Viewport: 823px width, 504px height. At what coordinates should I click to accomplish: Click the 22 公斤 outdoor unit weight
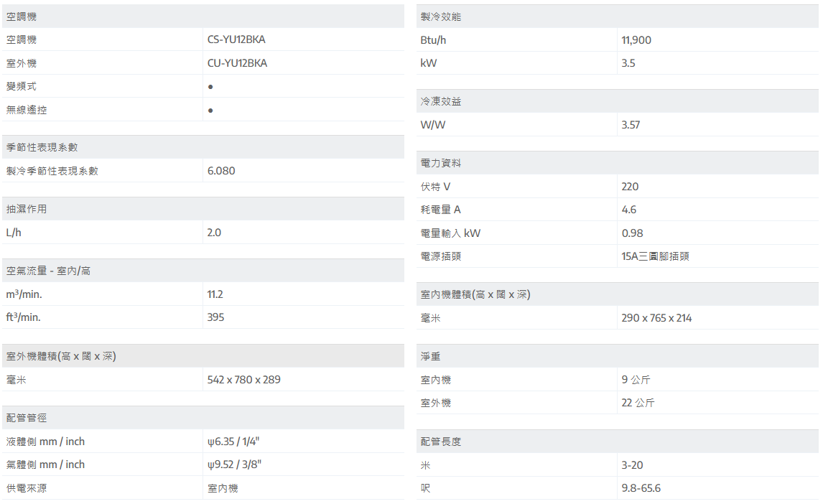click(x=638, y=403)
